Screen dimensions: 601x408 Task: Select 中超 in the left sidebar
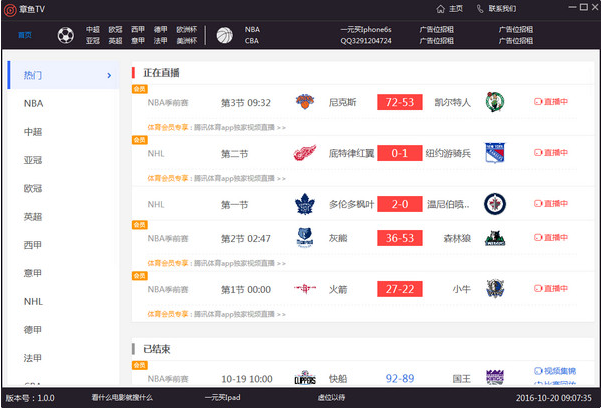33,132
